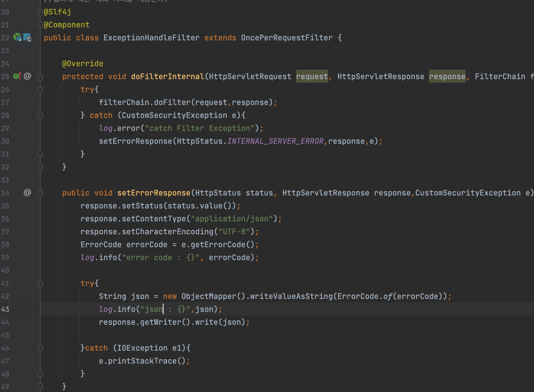Screen dimensions: 534x392
Task: Click the highlighted request parameter on line 25
Action: point(312,76)
